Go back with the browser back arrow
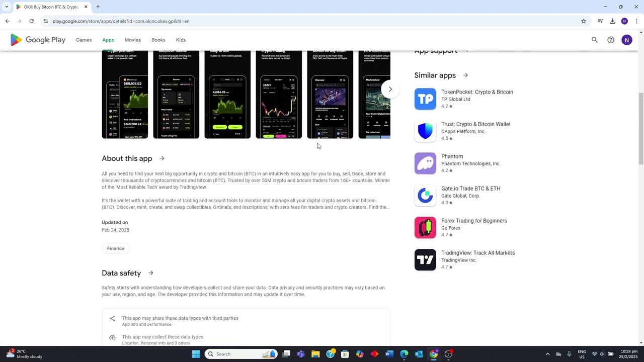The height and width of the screenshot is (362, 644). [7, 21]
